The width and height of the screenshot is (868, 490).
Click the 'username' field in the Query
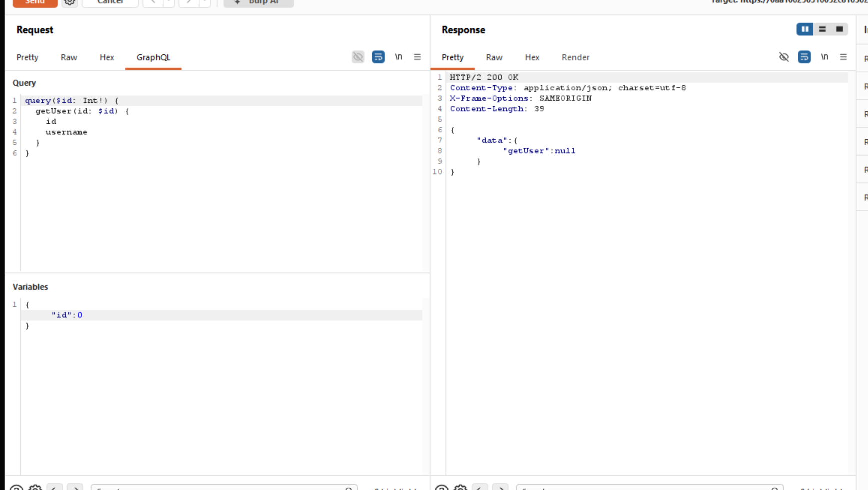[66, 132]
